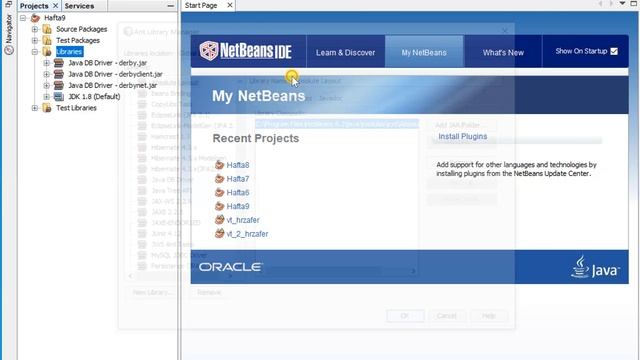640x360 pixels.
Task: Open recent project vt_2_hrzafer
Action: 247,234
